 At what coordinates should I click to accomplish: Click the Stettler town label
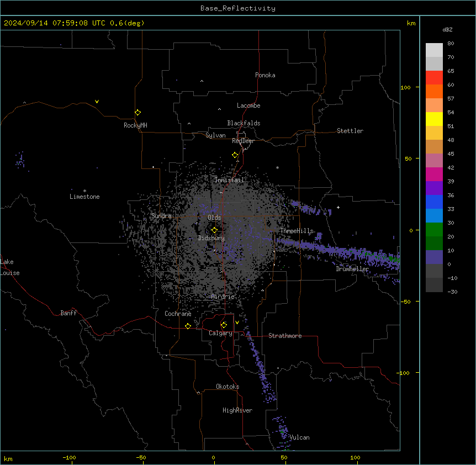(x=350, y=131)
